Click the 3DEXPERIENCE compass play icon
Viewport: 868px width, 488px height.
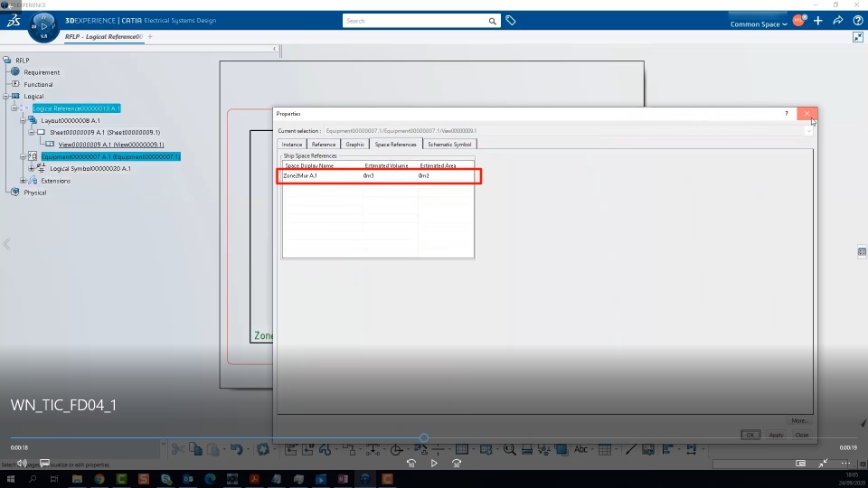[43, 26]
